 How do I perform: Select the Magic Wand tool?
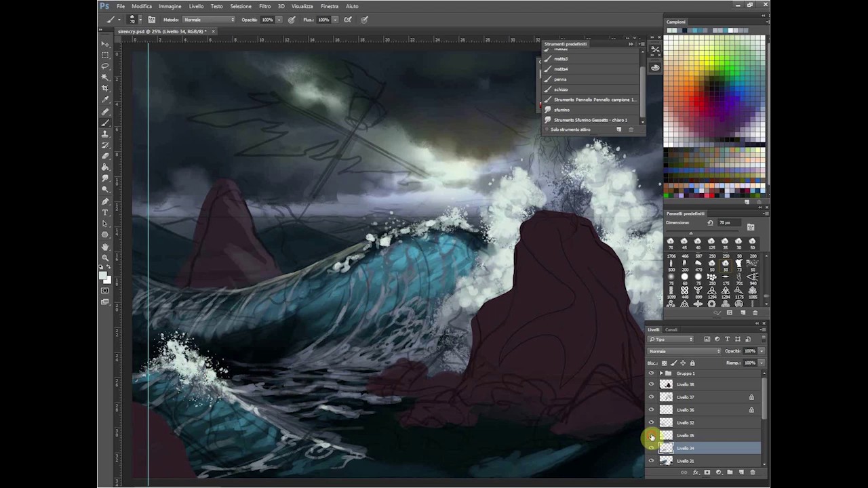(x=105, y=77)
